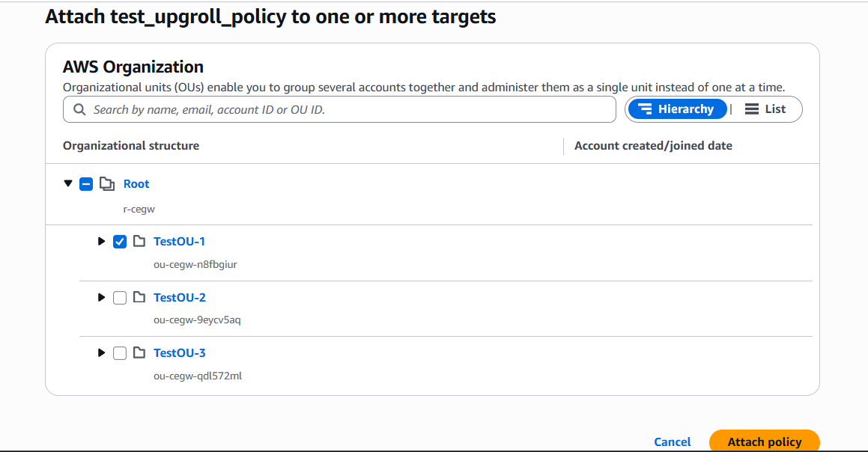868x452 pixels.
Task: Click the Hierarchy view icon
Action: [646, 109]
